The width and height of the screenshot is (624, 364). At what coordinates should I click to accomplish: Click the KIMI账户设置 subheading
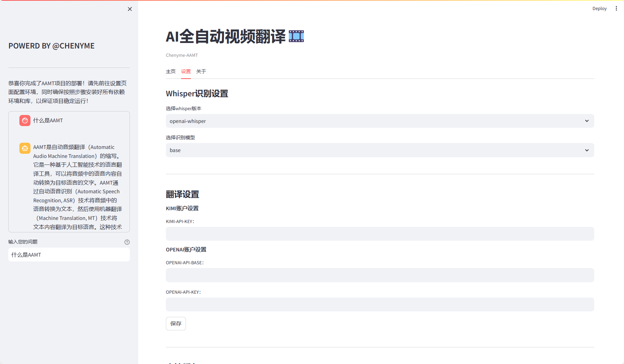point(182,208)
